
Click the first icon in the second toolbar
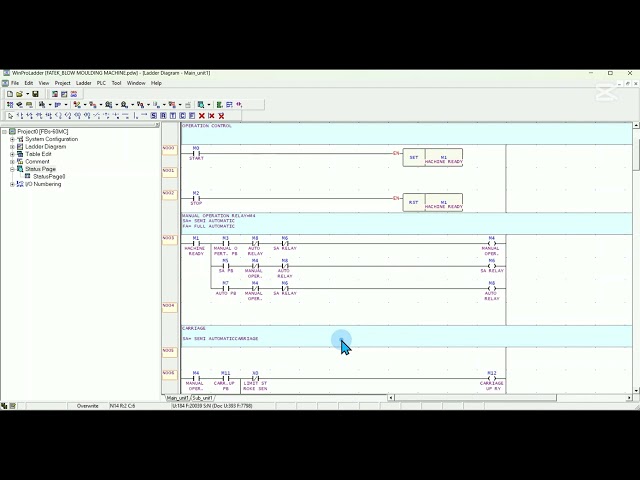(10, 105)
